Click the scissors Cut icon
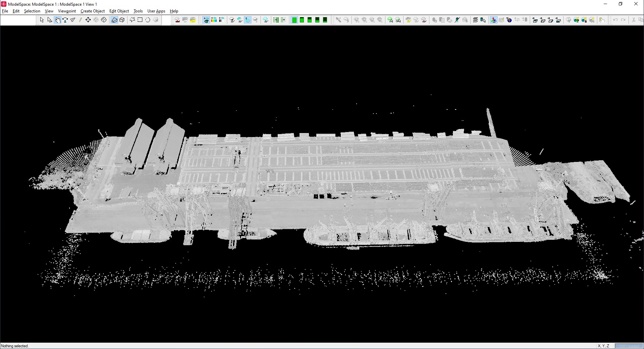The height and width of the screenshot is (349, 644). (634, 20)
